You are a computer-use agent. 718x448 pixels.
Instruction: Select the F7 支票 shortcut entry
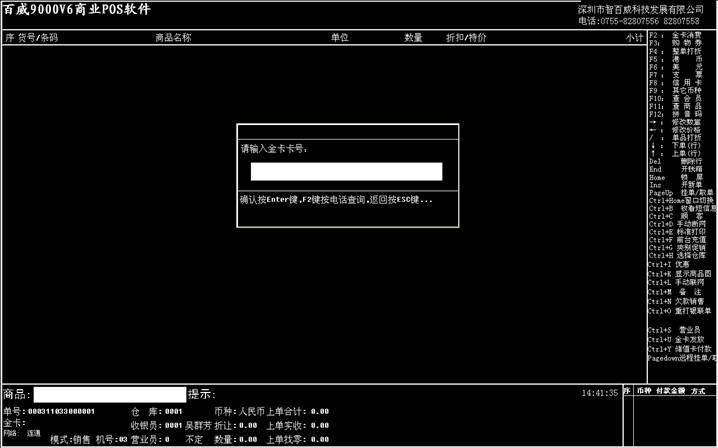click(x=675, y=75)
